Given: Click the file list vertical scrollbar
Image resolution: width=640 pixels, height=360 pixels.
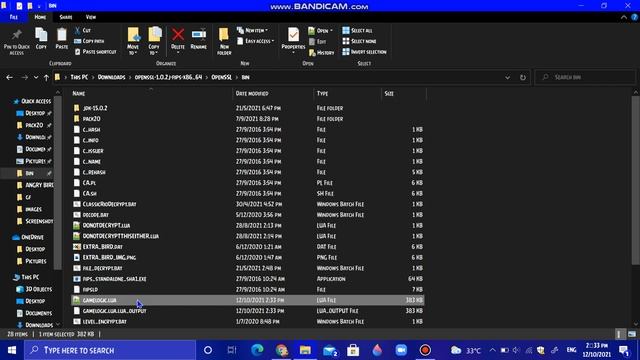Looking at the screenshot, I should tap(636, 180).
